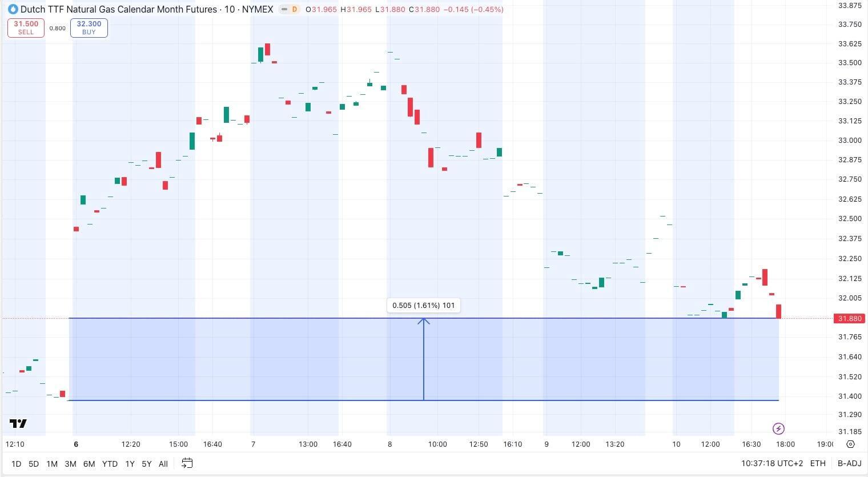868x477 pixels.
Task: Click the purple lightning bolt event marker
Action: (x=778, y=428)
